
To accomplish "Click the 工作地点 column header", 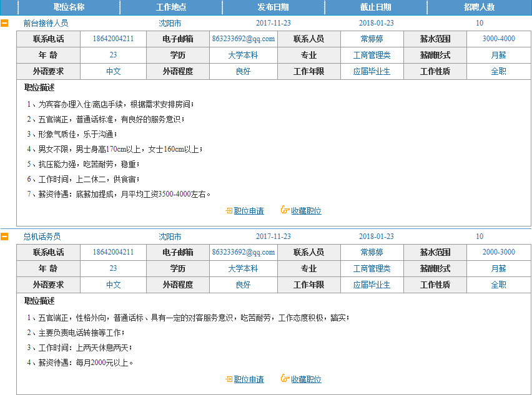I will click(x=171, y=7).
